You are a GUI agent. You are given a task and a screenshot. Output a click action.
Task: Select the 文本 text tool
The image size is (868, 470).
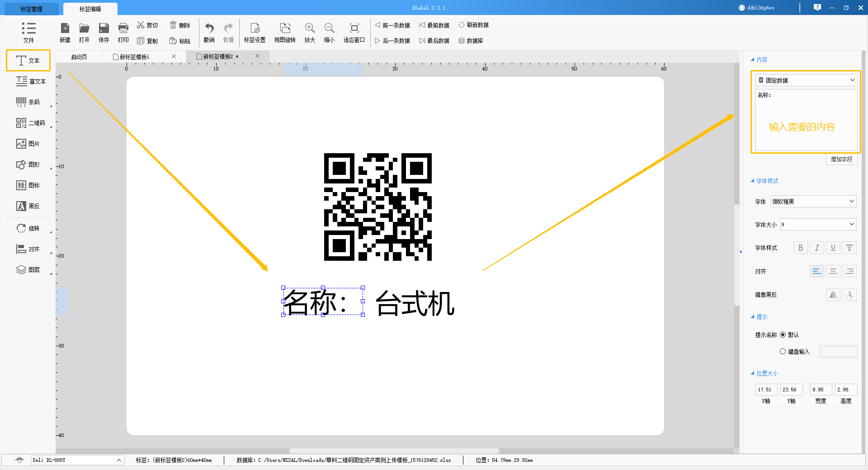point(28,61)
